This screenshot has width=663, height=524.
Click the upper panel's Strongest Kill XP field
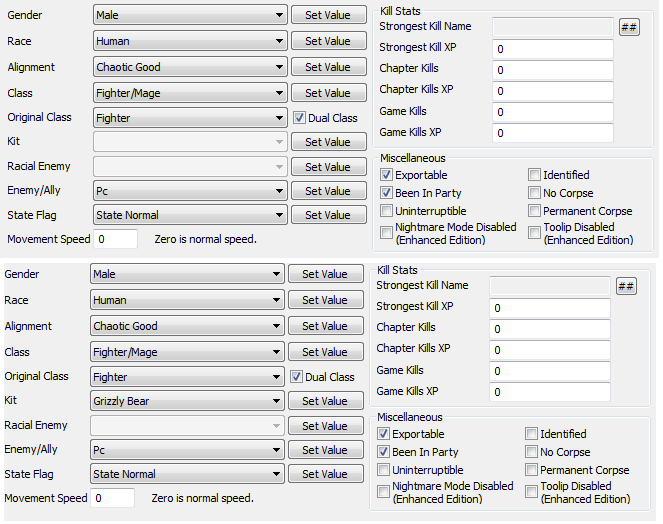(x=553, y=48)
